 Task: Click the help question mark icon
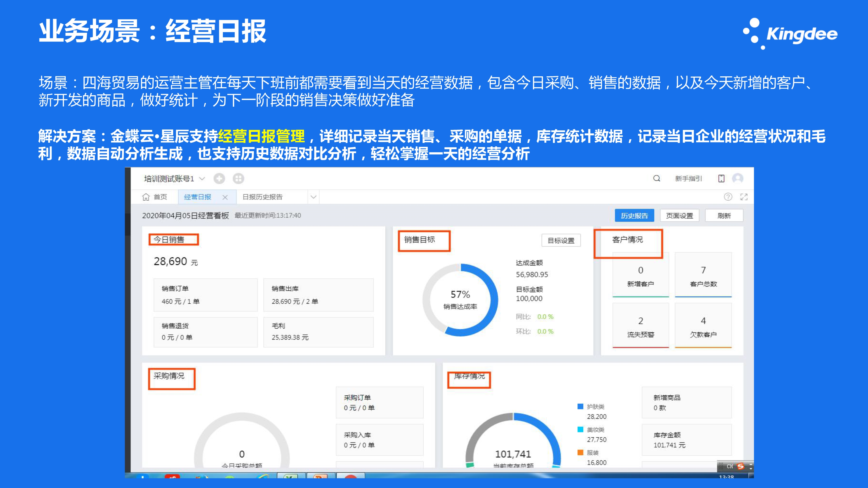coord(728,197)
